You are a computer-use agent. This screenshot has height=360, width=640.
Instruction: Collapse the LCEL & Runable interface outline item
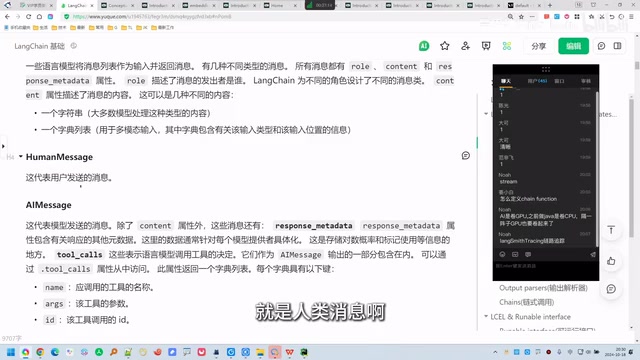point(486,316)
